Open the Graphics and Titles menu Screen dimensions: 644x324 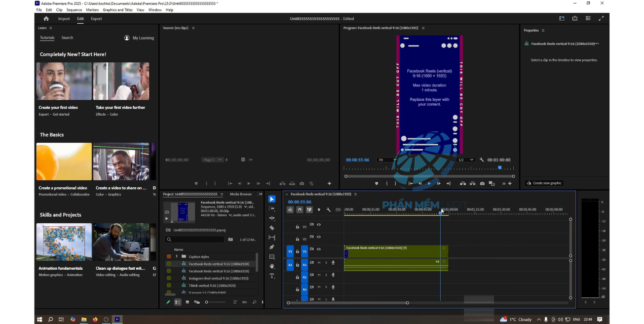(x=117, y=10)
